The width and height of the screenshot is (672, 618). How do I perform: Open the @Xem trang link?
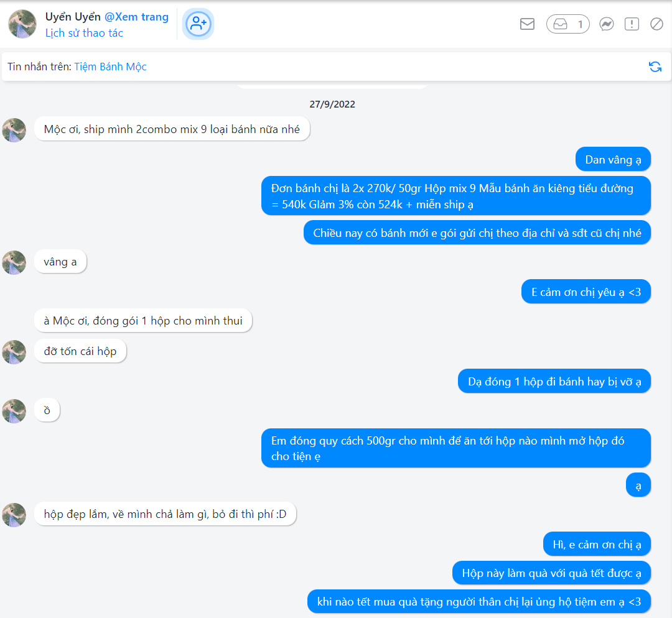(x=136, y=17)
